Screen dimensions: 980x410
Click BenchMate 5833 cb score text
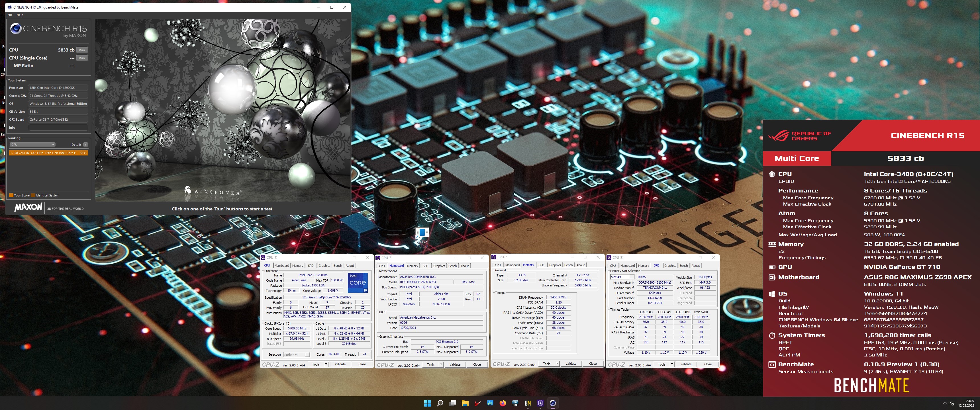(905, 158)
